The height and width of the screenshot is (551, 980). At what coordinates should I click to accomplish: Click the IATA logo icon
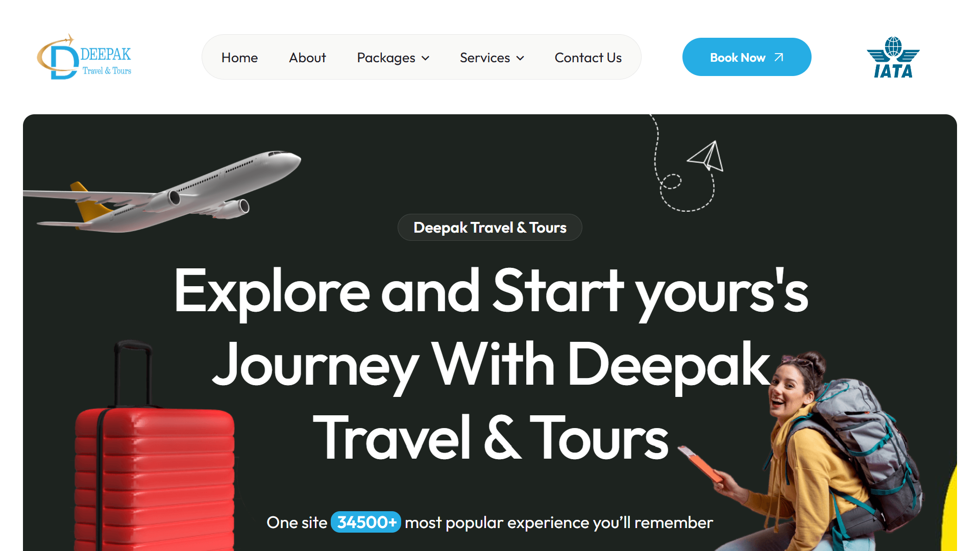[x=893, y=57]
